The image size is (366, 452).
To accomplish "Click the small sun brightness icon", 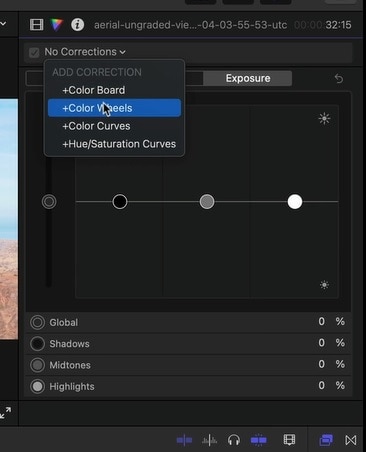I will pyautogui.click(x=324, y=285).
